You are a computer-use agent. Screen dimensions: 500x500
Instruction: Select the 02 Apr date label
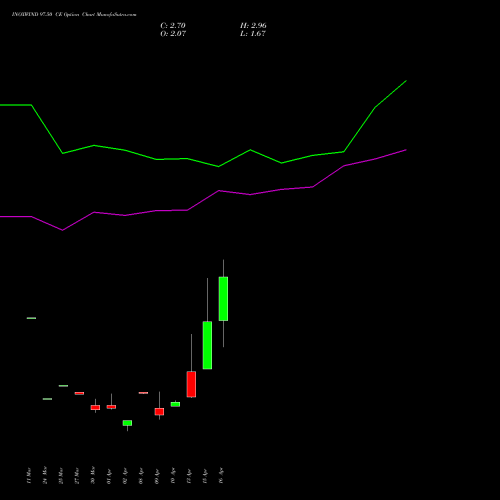125,476
